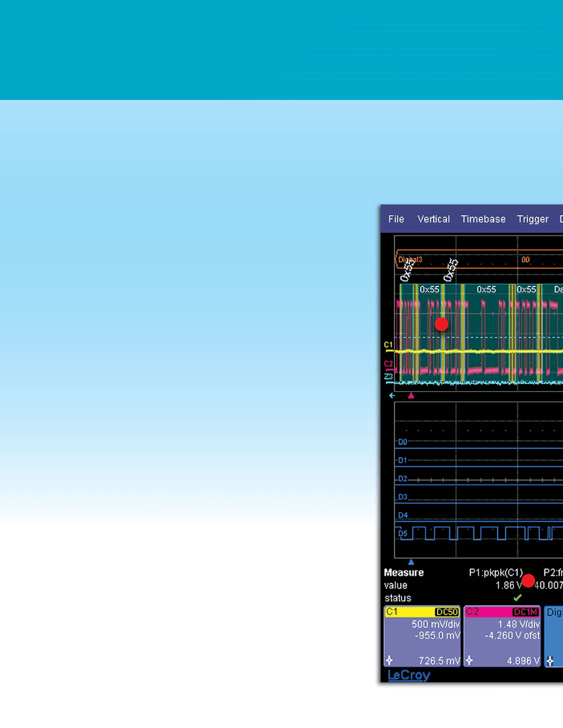Open the Timebase menu
The height and width of the screenshot is (728, 563).
[483, 219]
